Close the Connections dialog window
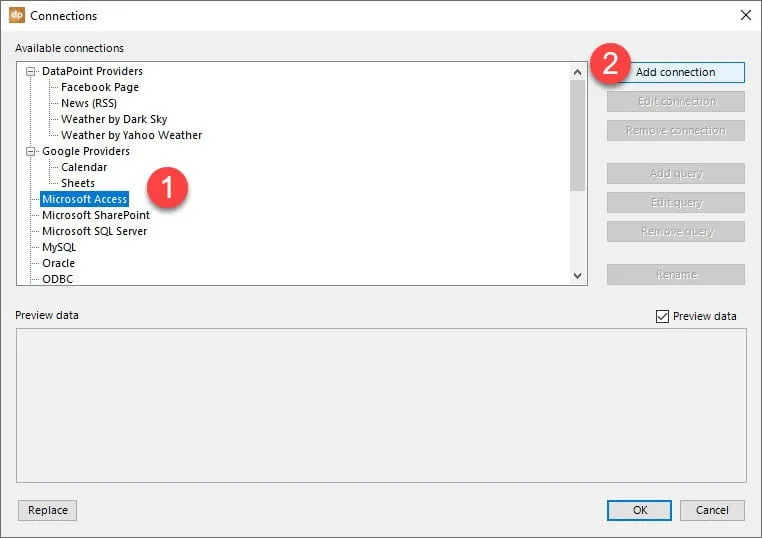Screen dimensions: 762x538 pos(745,15)
